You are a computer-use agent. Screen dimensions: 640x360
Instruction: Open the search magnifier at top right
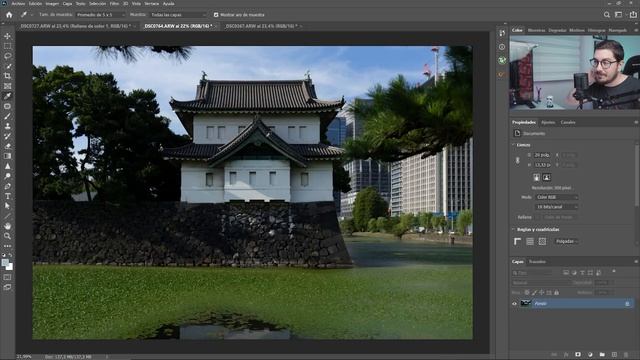pos(607,15)
